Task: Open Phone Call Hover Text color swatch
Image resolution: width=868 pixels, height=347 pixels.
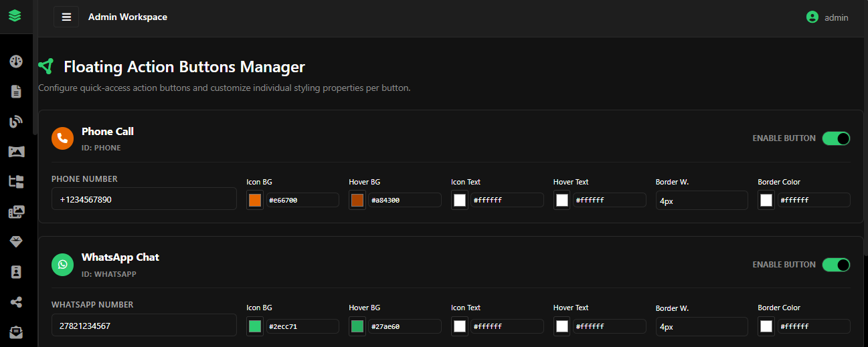Action: [562, 200]
